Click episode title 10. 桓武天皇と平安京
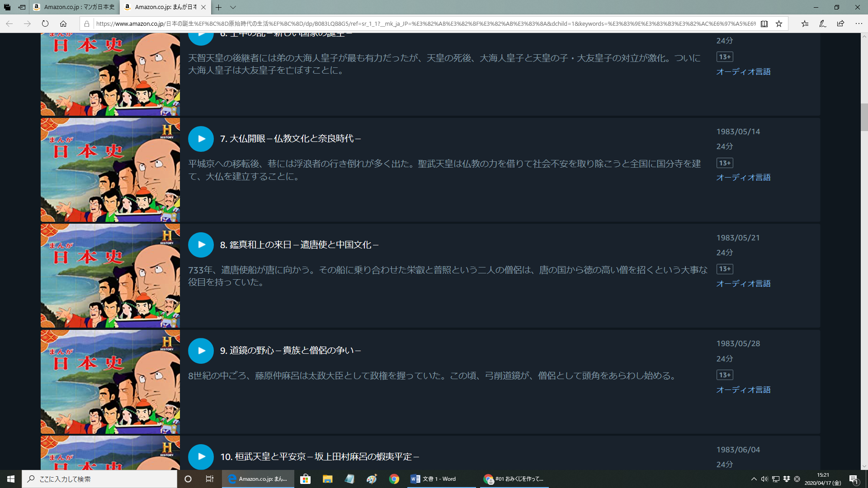The image size is (868, 488). pyautogui.click(x=320, y=457)
